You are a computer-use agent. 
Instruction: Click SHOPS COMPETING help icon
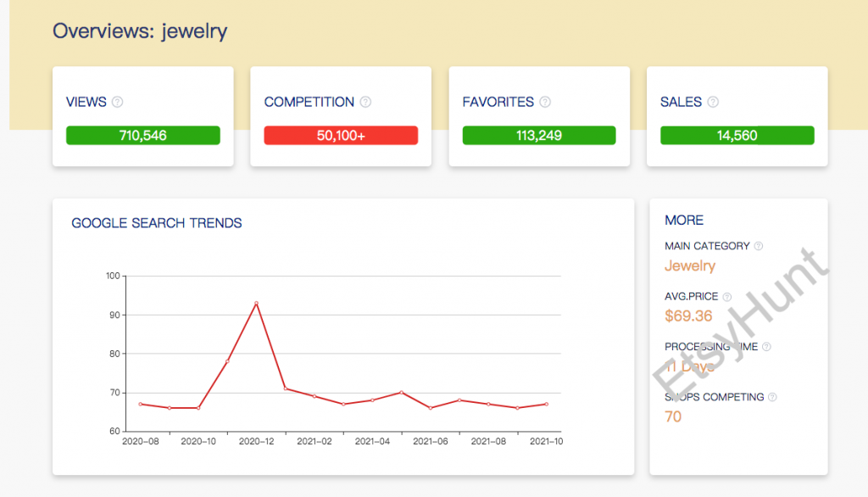pyautogui.click(x=772, y=397)
